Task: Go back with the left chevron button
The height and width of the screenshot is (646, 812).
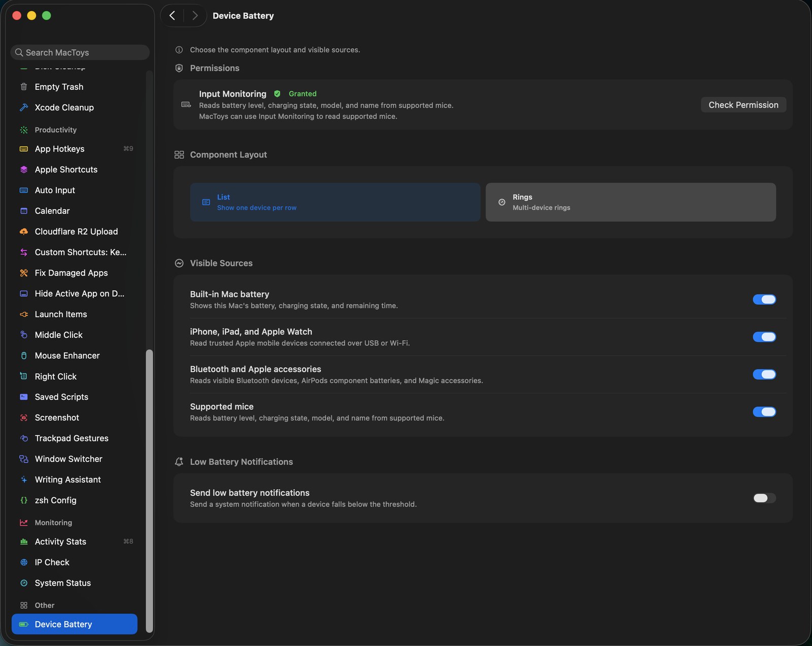Action: (173, 16)
